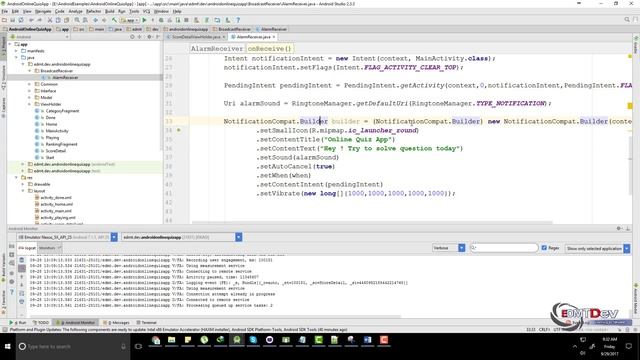640x360 pixels.
Task: Open the Terminal tool window
Action: pyautogui.click(x=147, y=322)
